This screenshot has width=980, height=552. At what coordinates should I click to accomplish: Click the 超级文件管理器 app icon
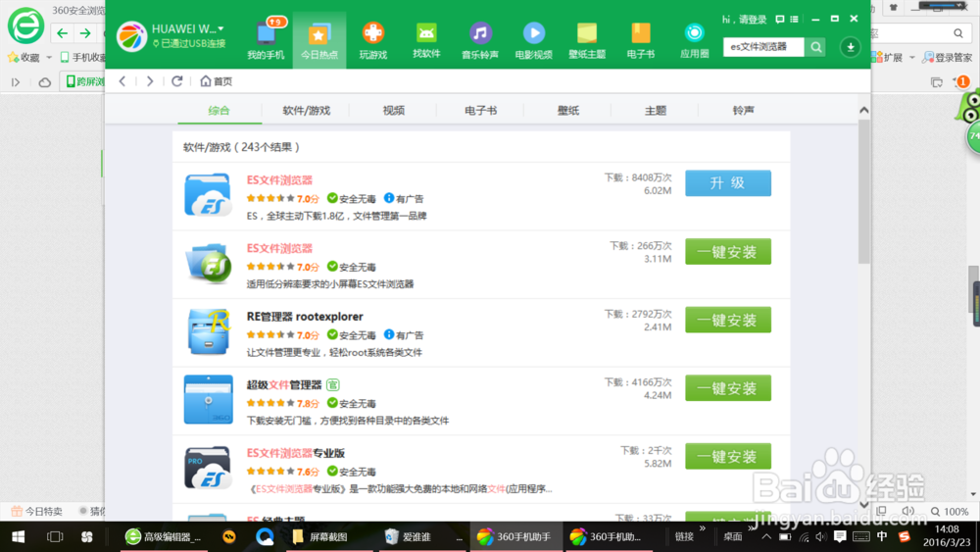208,399
